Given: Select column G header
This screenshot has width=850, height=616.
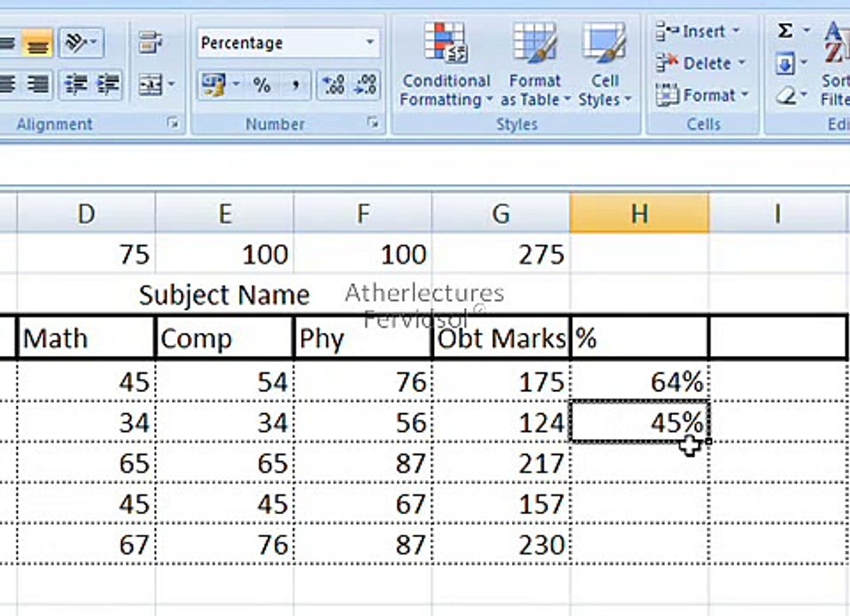Looking at the screenshot, I should [501, 214].
